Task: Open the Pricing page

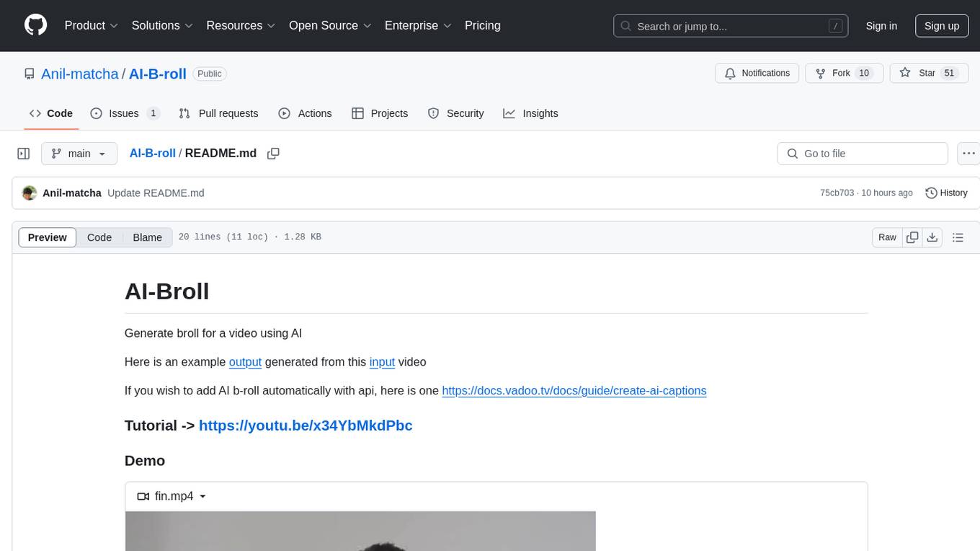Action: click(483, 25)
